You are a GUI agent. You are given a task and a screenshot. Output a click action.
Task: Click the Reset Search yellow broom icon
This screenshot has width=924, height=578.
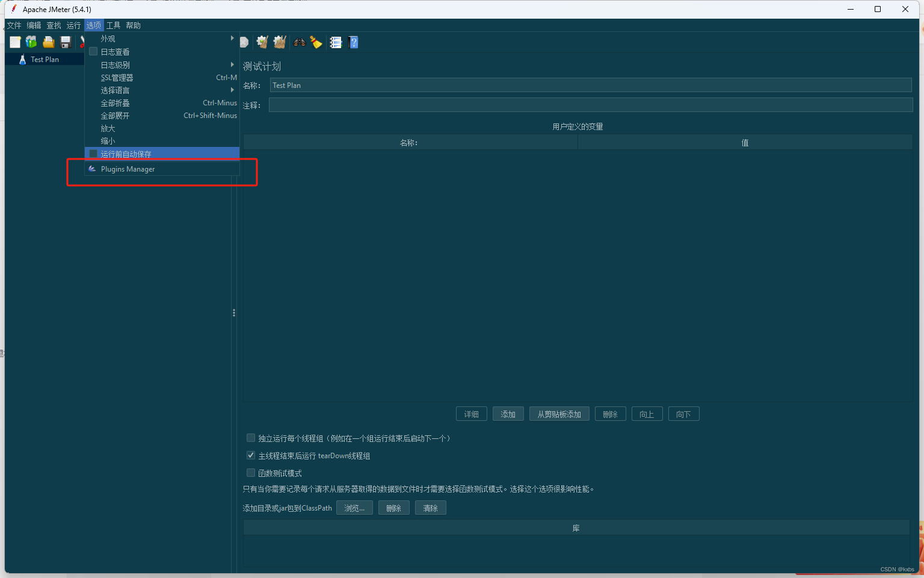click(316, 42)
